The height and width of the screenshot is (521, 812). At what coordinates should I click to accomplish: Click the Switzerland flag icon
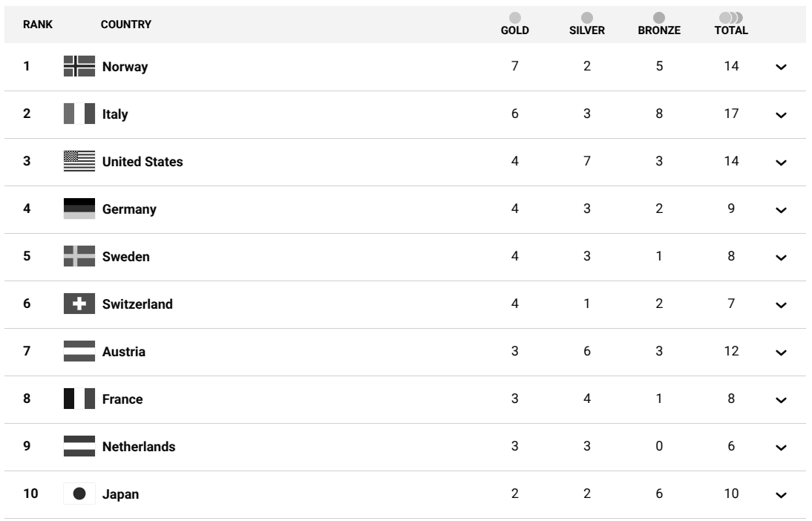(79, 304)
